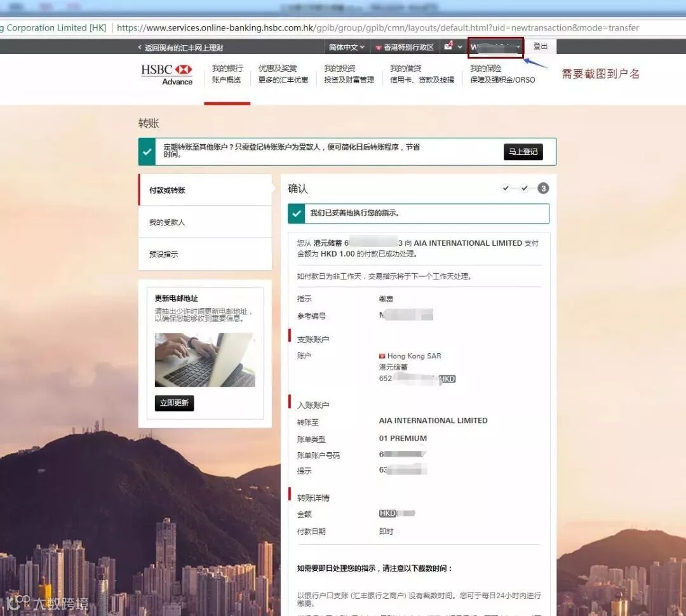Open 我的借贷 信用卡、贷款及按揭 menu
Viewport: 686px width, 616px height.
(x=422, y=74)
